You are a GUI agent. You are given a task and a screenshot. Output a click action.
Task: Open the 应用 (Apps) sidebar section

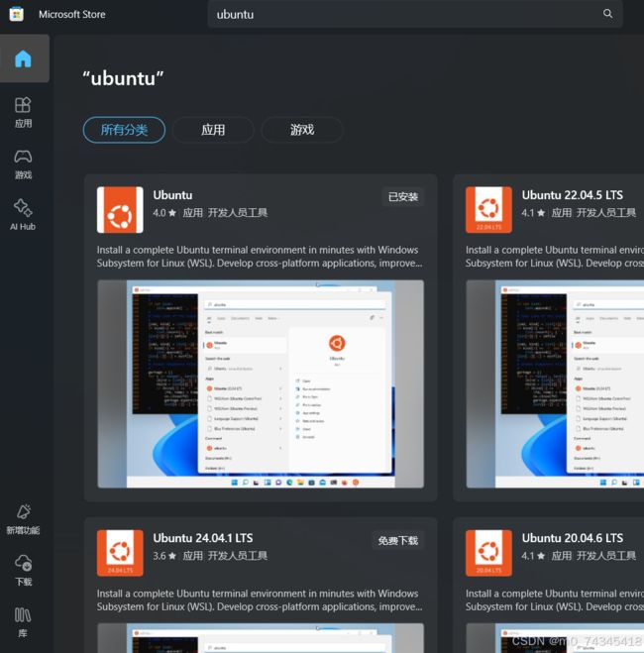pyautogui.click(x=24, y=112)
